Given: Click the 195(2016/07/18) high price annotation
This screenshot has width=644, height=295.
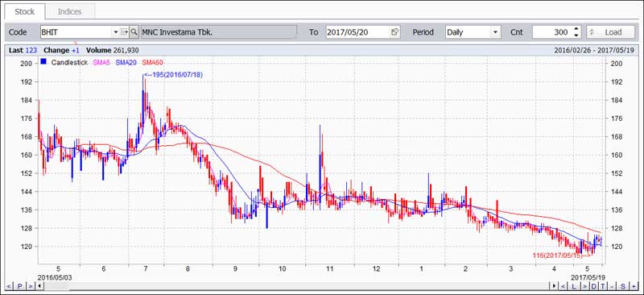Looking at the screenshot, I should [x=173, y=75].
